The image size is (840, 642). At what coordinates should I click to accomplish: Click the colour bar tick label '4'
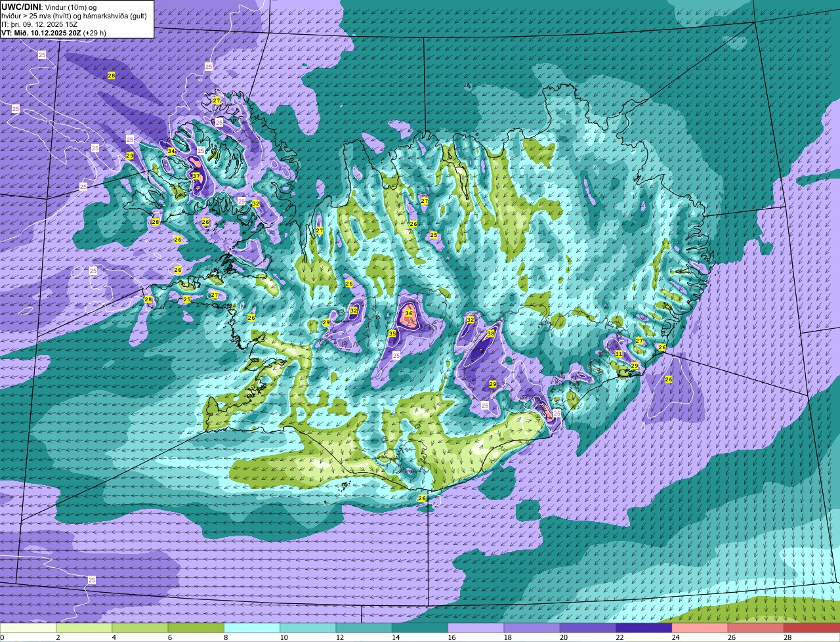click(x=114, y=637)
